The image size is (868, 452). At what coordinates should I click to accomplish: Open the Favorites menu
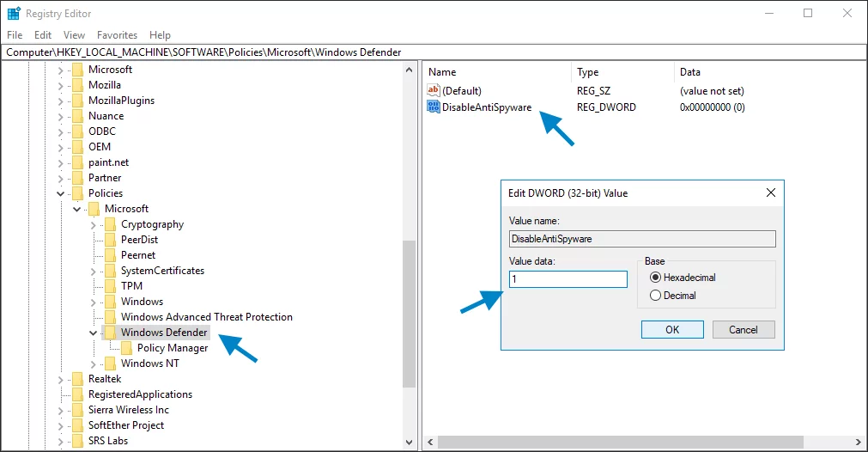[x=117, y=35]
